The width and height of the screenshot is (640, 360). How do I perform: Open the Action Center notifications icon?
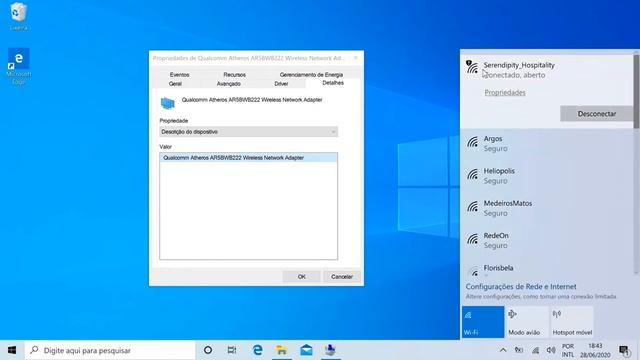point(624,350)
